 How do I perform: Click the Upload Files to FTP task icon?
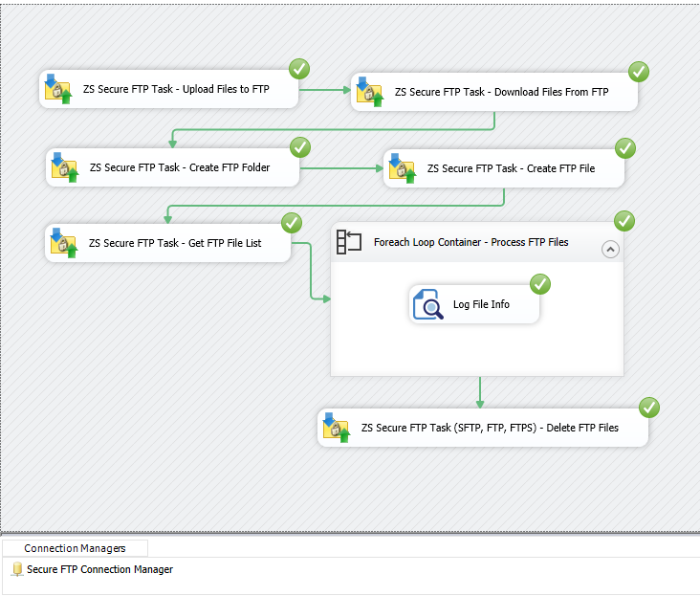(x=58, y=89)
